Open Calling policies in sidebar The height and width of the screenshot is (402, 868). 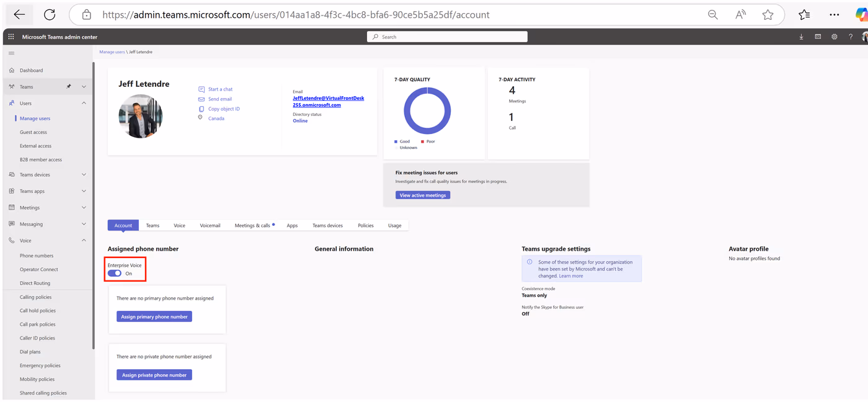click(36, 297)
